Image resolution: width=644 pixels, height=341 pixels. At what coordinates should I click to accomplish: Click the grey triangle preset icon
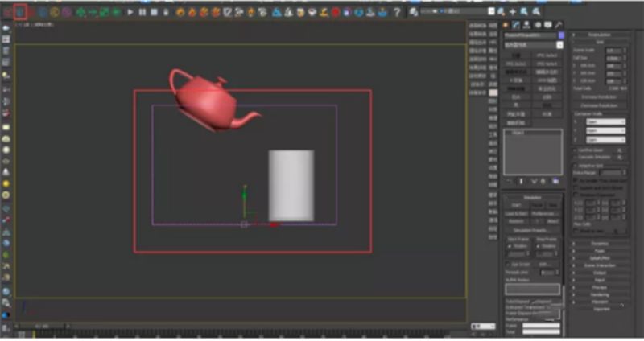[x=288, y=12]
